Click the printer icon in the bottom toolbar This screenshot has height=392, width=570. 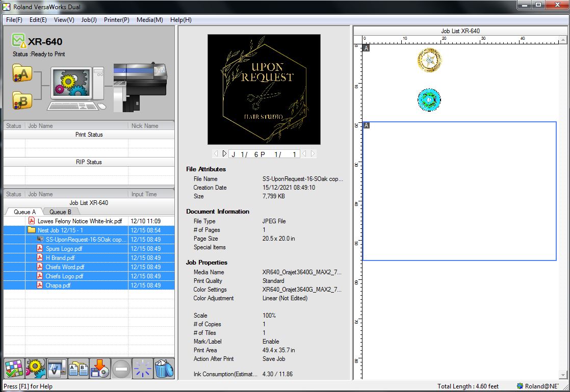coord(57,368)
